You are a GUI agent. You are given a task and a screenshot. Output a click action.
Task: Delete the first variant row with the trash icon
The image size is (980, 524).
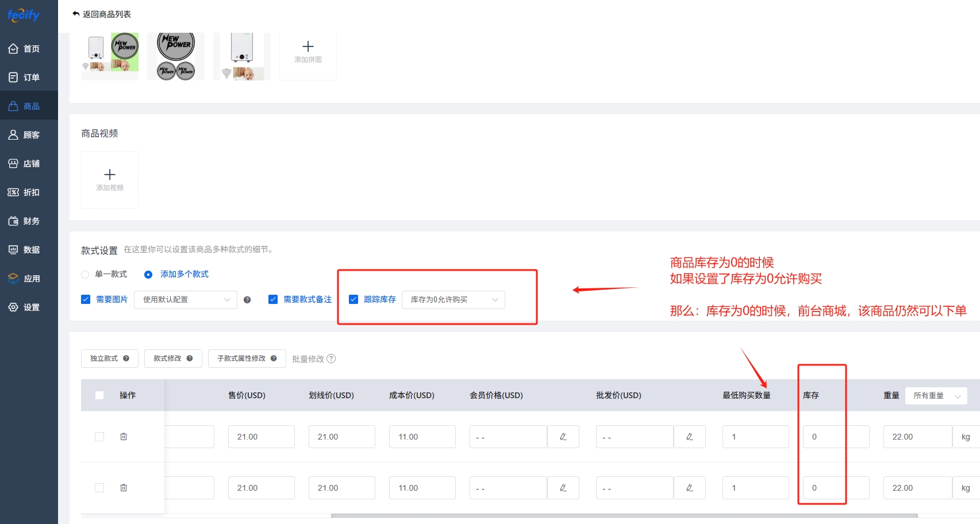tap(124, 437)
